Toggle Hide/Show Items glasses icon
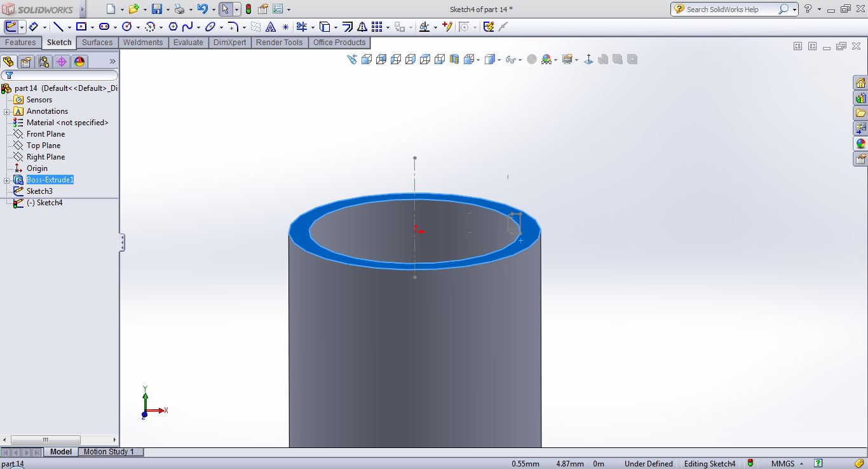This screenshot has height=469, width=868. coord(510,59)
